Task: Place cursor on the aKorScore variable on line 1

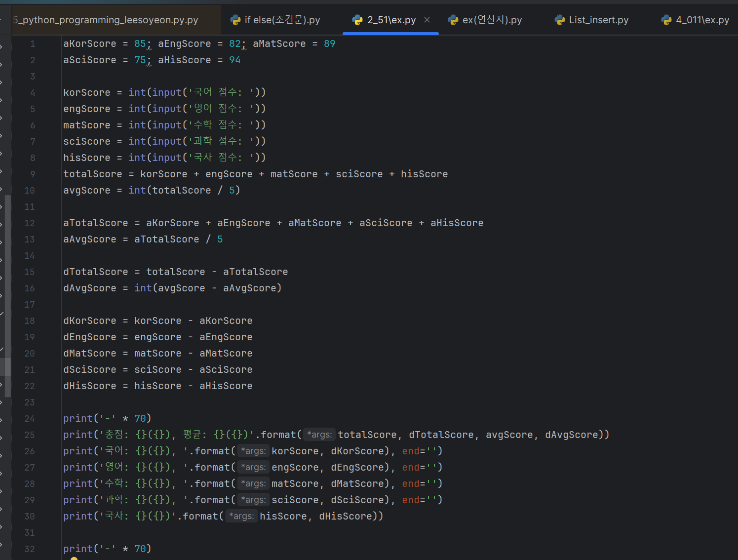Action: [90, 43]
